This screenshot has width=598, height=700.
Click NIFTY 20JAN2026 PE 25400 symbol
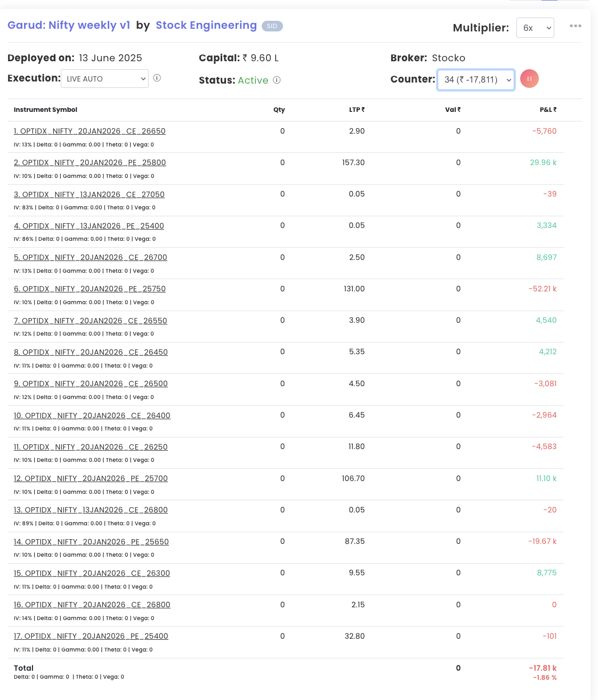[x=91, y=636]
